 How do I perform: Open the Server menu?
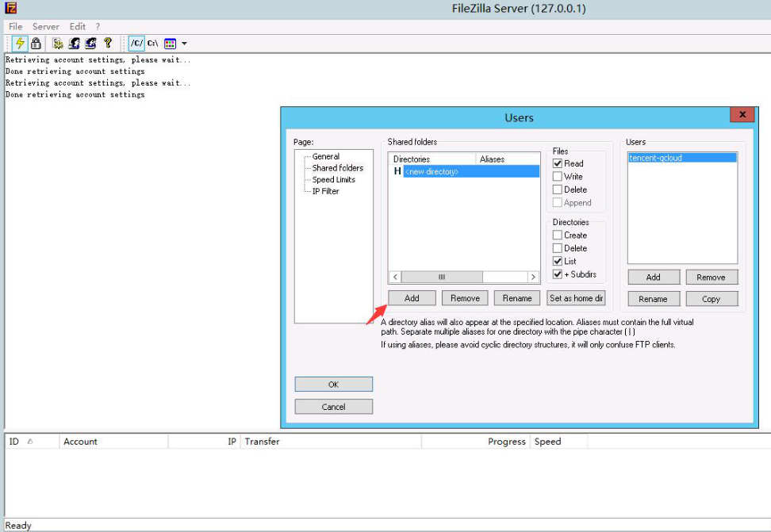coord(46,26)
